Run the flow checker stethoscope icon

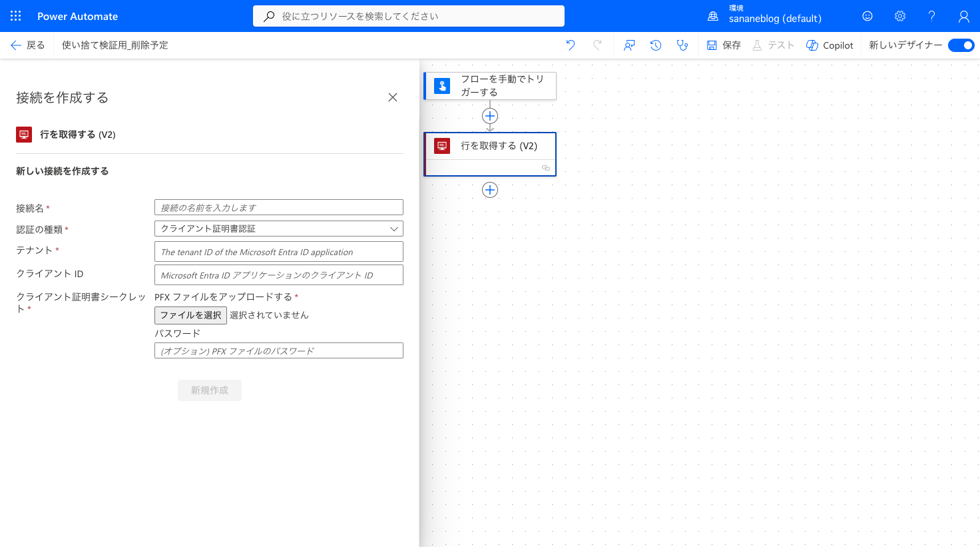(682, 45)
